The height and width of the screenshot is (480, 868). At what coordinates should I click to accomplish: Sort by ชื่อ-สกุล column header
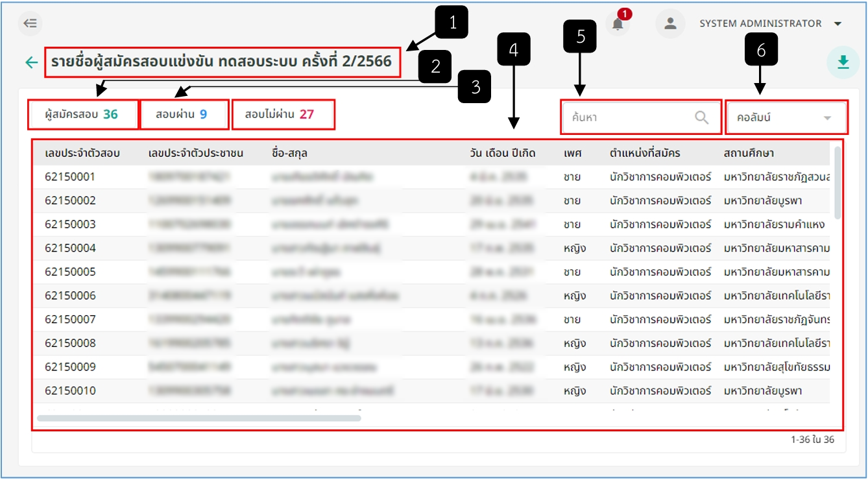tap(289, 153)
